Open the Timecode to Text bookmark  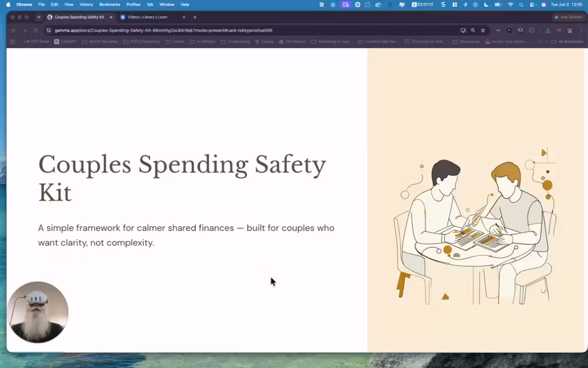(425, 42)
